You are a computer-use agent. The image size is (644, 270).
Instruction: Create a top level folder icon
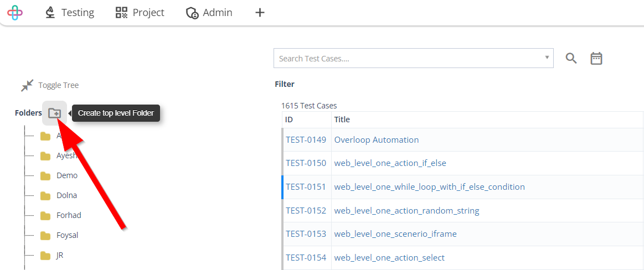tap(54, 113)
